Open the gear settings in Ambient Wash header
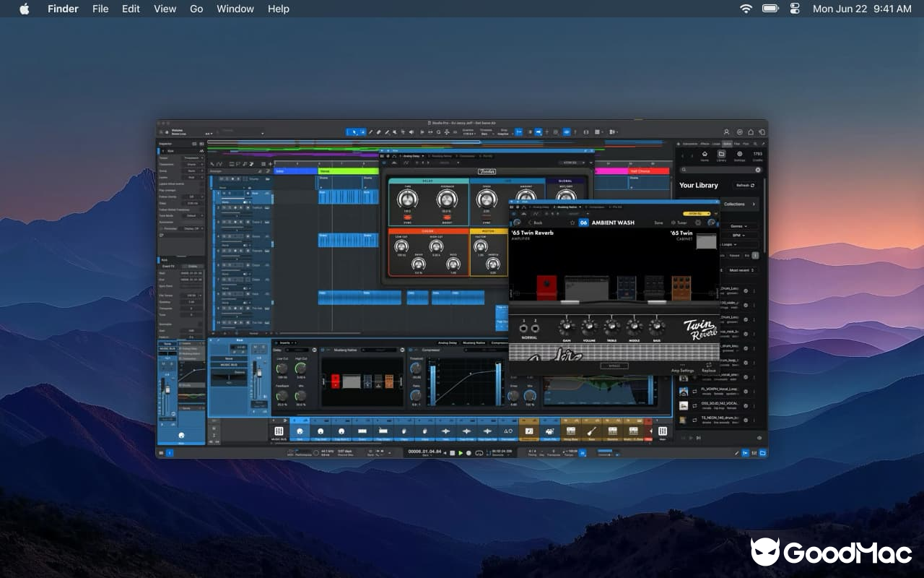 (x=698, y=223)
